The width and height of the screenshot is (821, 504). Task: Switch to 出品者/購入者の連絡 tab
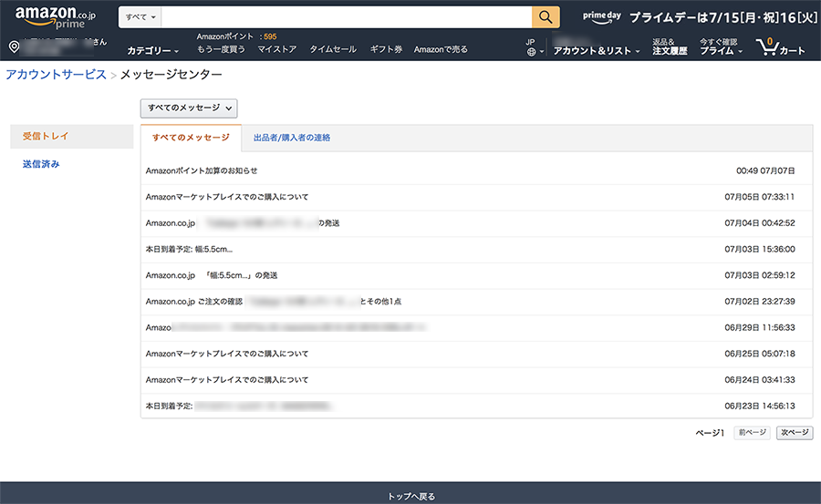click(292, 138)
